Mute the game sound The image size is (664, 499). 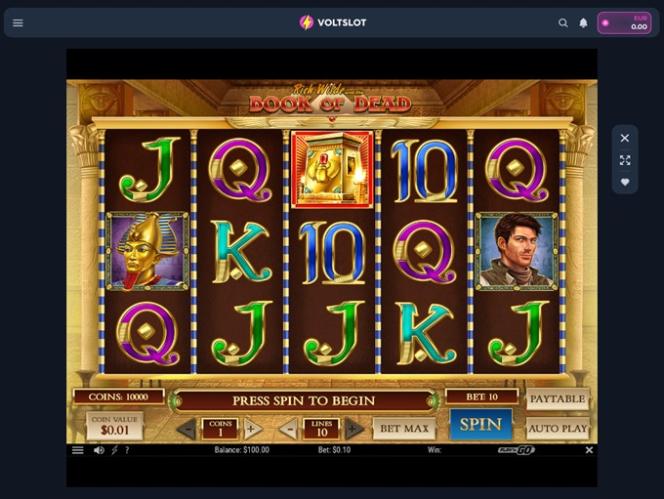click(x=99, y=450)
